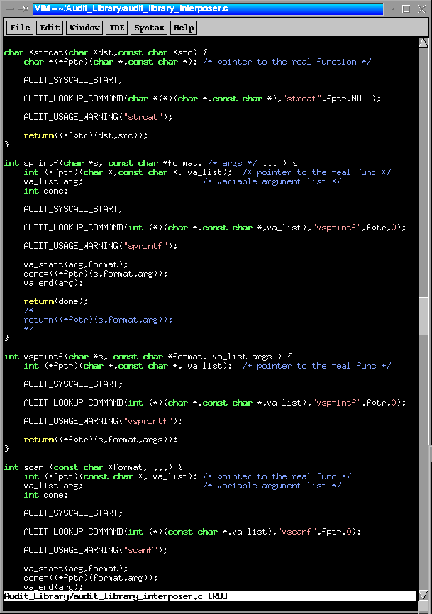Screen dimensions: 432x614
Task: Click the resize grip at bottom-right corner
Action: point(424,607)
